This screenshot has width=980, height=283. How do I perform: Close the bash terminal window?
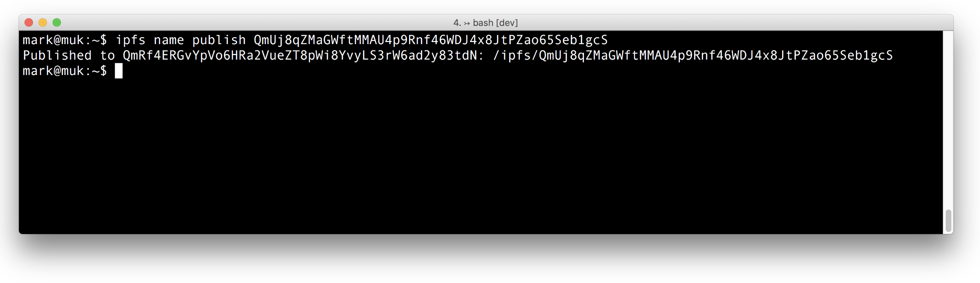[29, 22]
